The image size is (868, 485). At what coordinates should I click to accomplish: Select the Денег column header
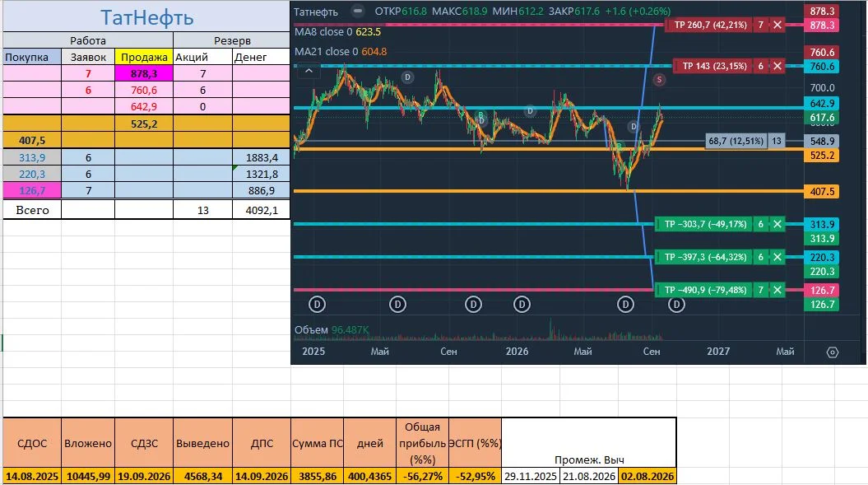pos(262,57)
